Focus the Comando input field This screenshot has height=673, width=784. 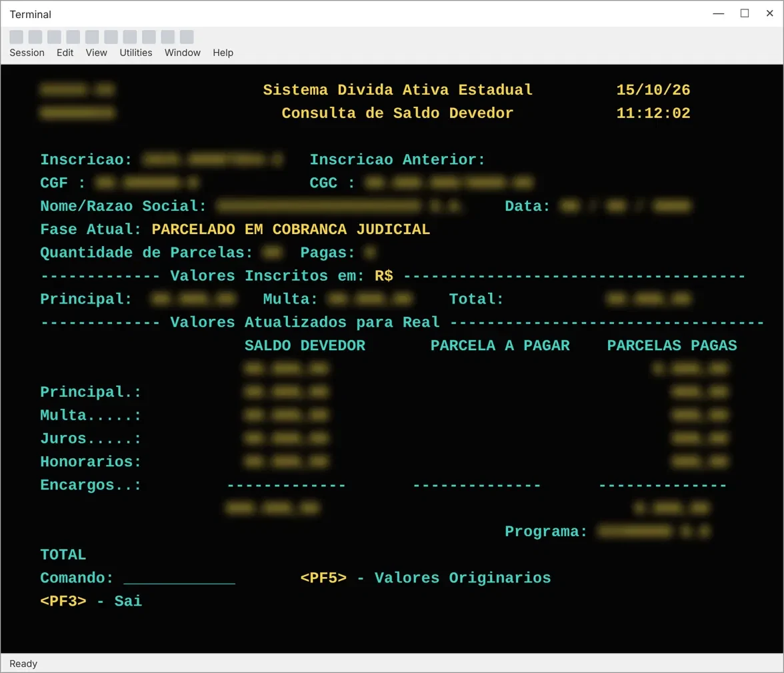click(179, 578)
